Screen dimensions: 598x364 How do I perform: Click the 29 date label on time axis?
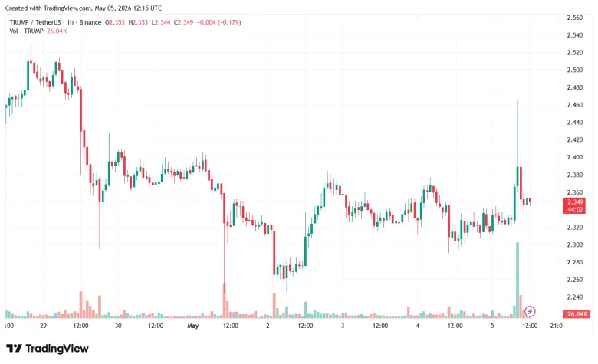[43, 326]
